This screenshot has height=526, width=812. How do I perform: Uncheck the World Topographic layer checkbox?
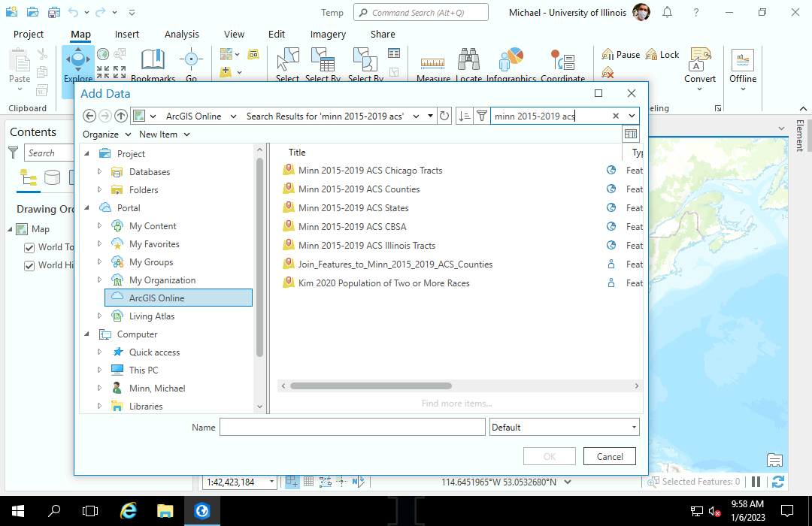tap(30, 247)
